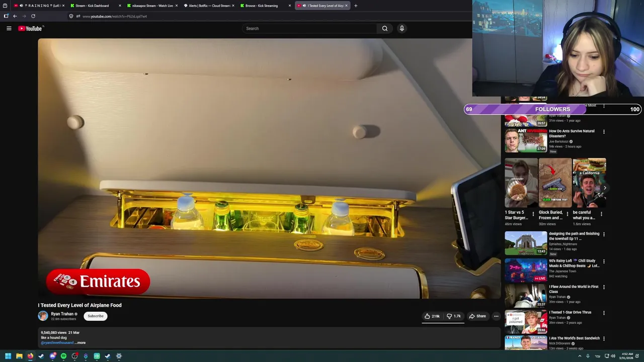Open The Japanese Town channel name

tap(562, 271)
